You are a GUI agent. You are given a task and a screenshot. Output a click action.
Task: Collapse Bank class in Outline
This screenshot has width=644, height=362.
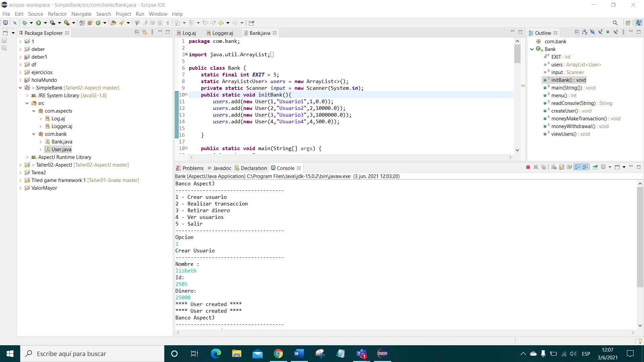(x=532, y=49)
